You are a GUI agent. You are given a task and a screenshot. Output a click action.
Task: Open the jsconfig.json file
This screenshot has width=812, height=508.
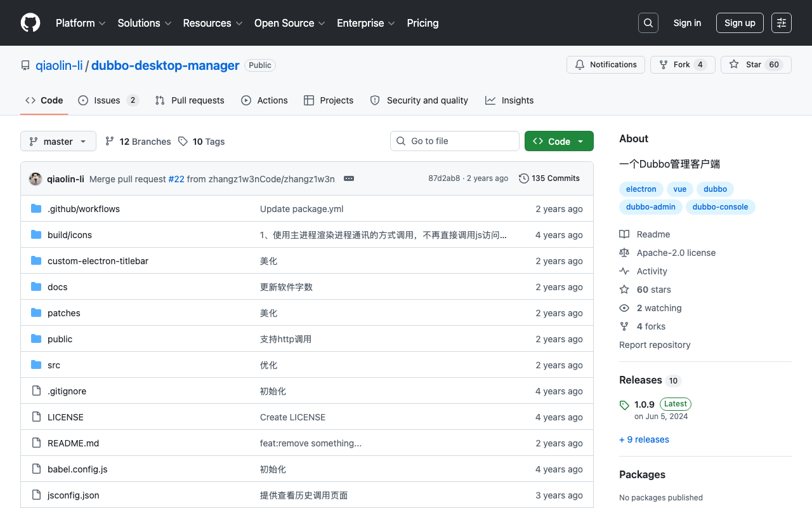(74, 495)
